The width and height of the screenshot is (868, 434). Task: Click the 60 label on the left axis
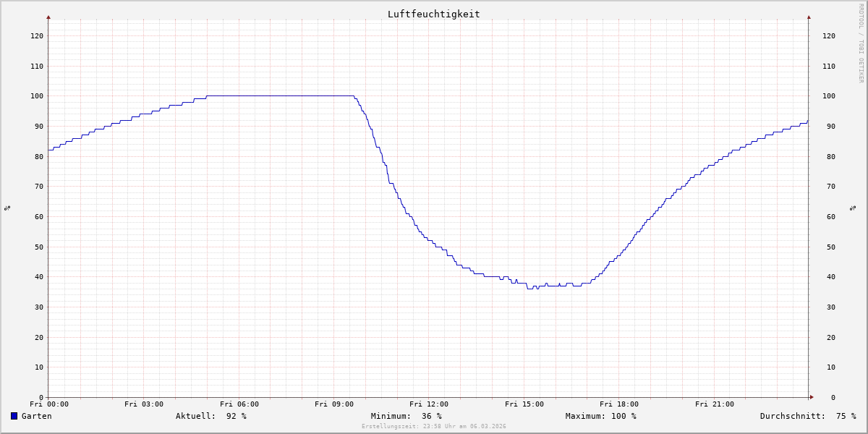tap(39, 216)
